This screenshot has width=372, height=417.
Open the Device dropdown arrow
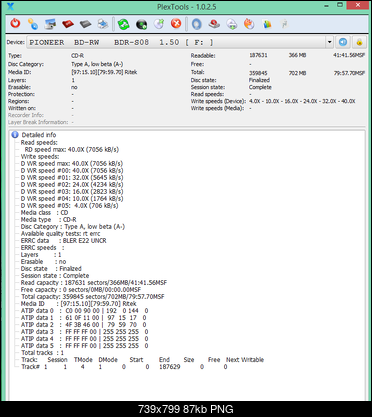329,42
